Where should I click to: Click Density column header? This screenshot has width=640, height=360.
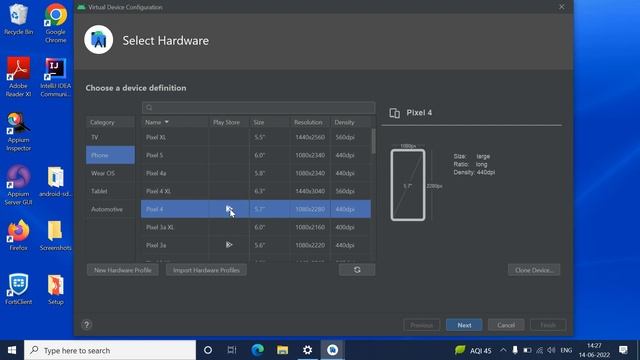[x=350, y=122]
